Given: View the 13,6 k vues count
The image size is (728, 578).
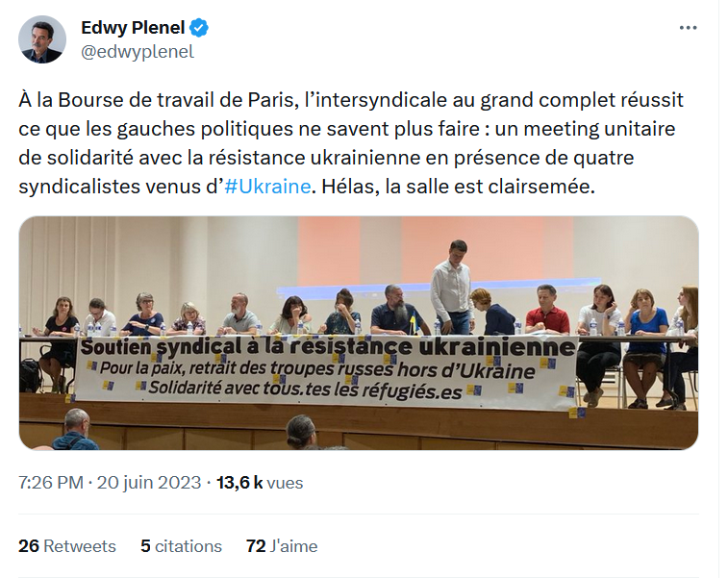Looking at the screenshot, I should 260,483.
